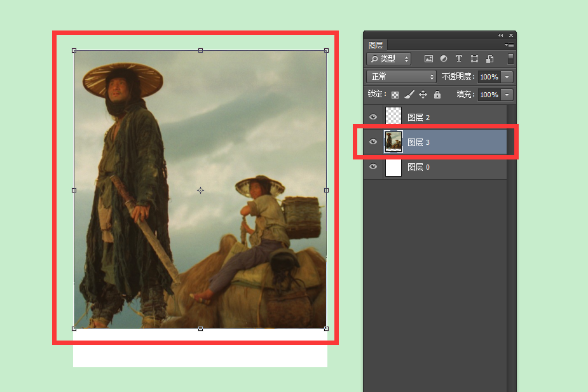Viewport: 588px width, 392px height.
Task: Click the 不透明度 100% value field
Action: [x=489, y=77]
